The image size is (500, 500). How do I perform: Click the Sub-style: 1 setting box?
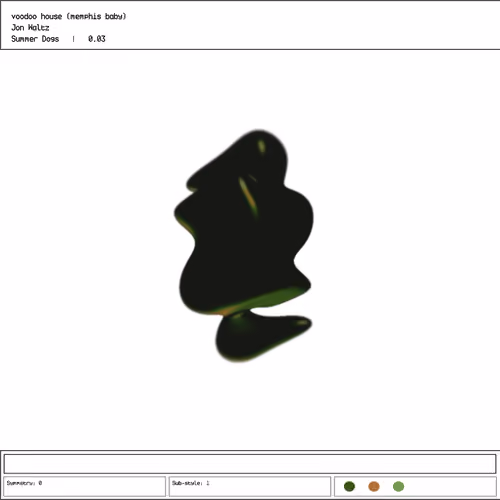pos(250,486)
